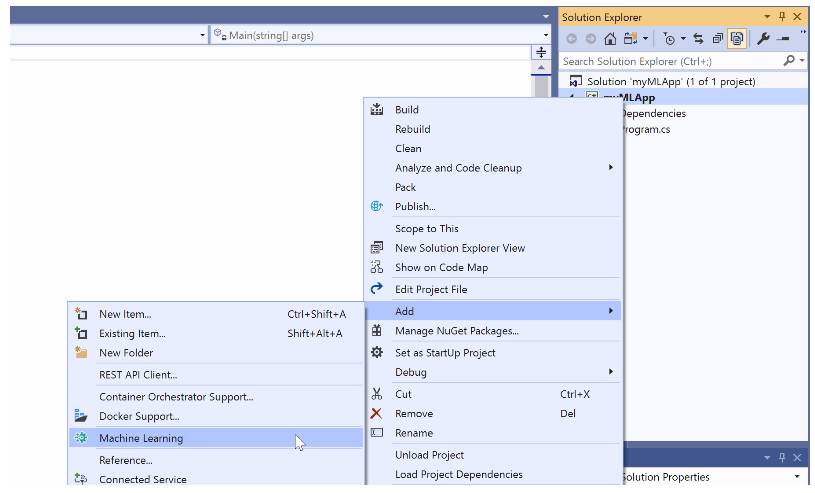Select Container Orchestrator Support... entry
Viewport: 815px width, 493px height.
(216, 396)
